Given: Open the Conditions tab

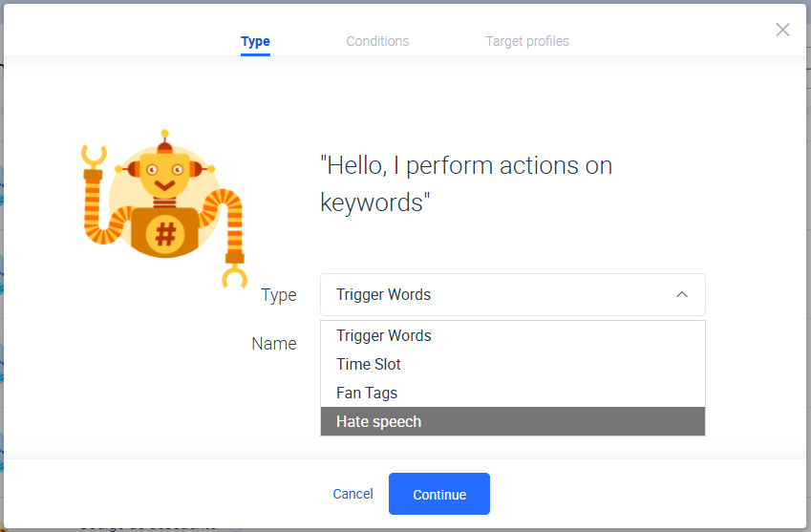Looking at the screenshot, I should click(x=377, y=41).
